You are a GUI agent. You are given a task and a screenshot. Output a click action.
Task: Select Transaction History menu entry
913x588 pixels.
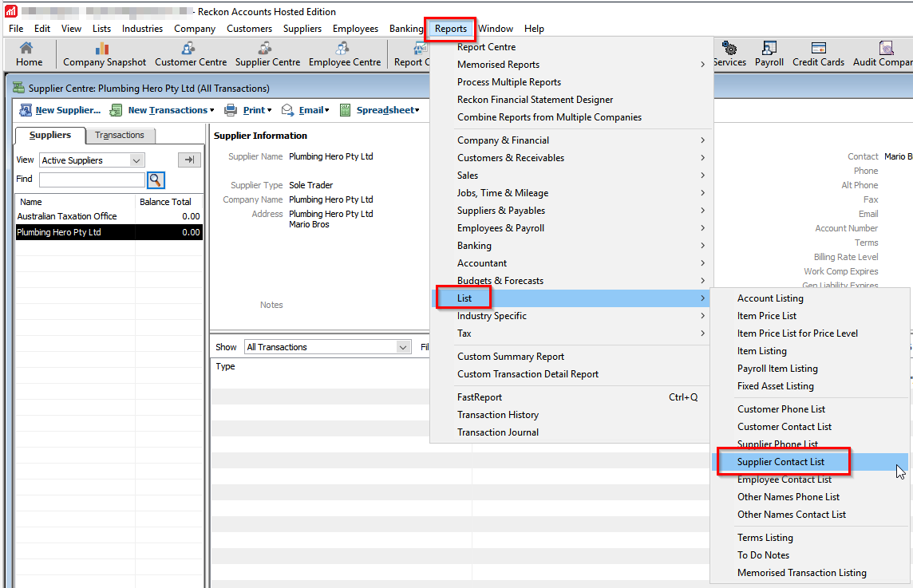[x=571, y=415]
